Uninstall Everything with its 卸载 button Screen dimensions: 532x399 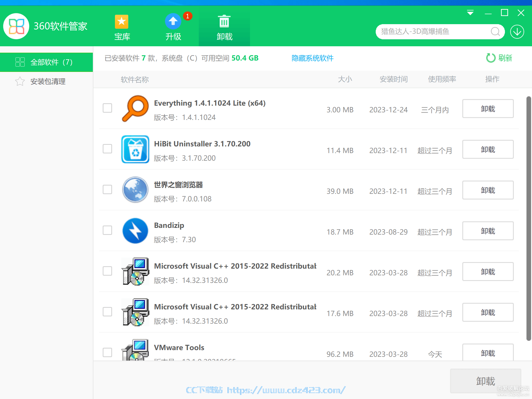click(x=488, y=109)
